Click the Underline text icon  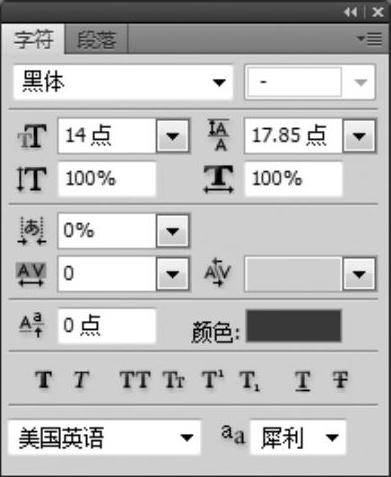pos(303,380)
